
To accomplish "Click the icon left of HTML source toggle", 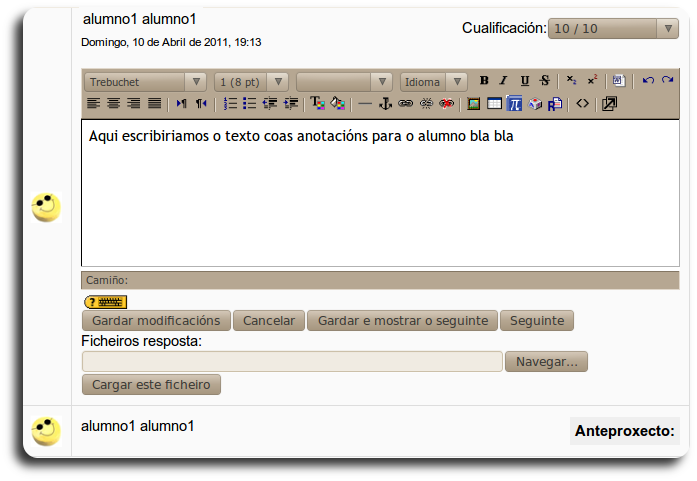I will [555, 104].
